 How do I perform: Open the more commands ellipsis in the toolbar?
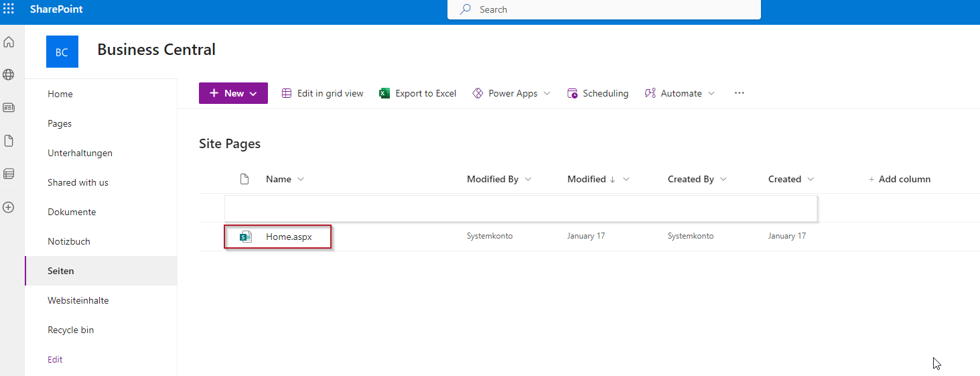740,93
